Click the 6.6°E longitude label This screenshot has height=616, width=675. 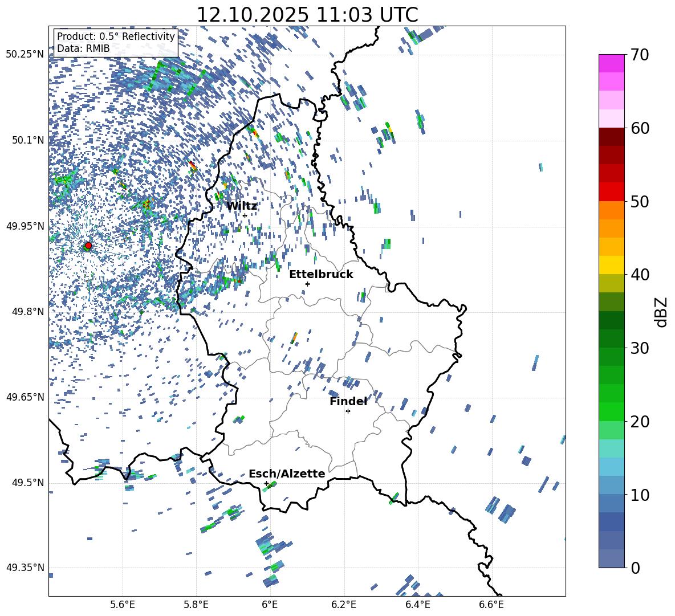tap(491, 605)
